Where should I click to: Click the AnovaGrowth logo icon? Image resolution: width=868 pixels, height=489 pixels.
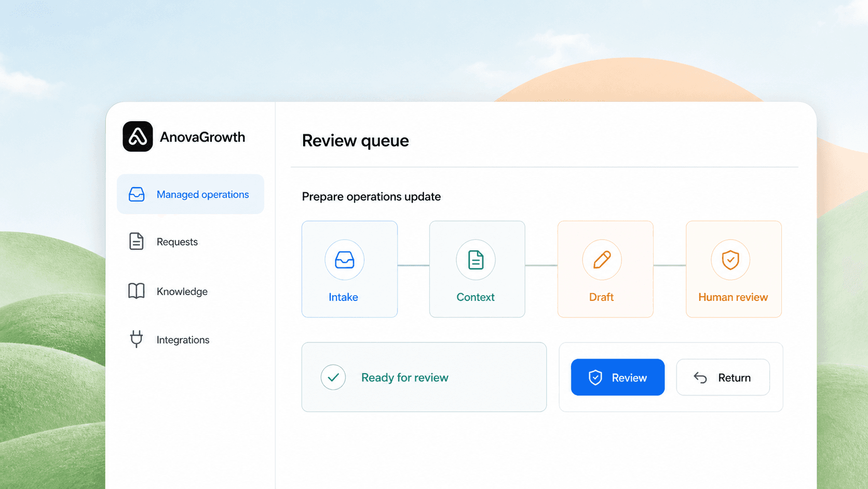coord(138,137)
